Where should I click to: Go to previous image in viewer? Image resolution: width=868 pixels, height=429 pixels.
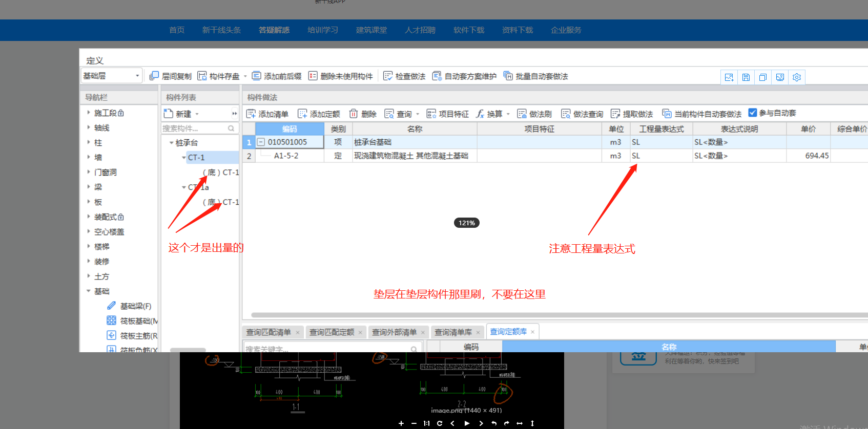point(452,423)
